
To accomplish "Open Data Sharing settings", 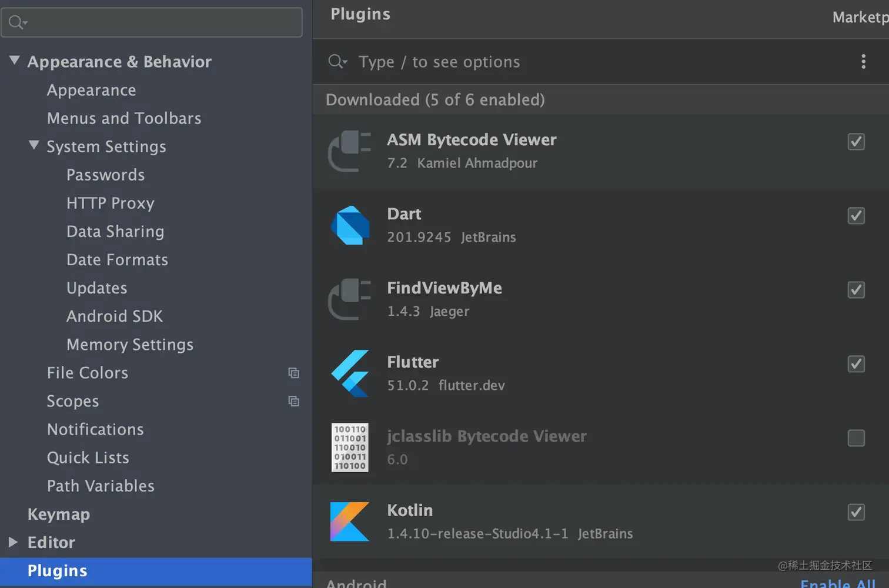I will coord(115,231).
